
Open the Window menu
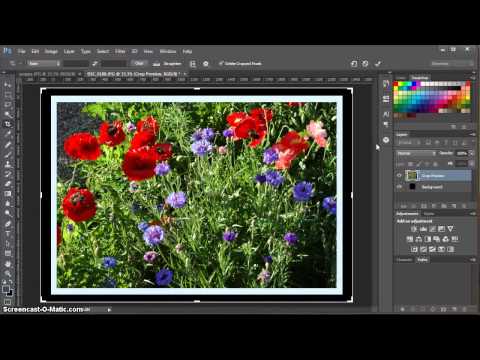click(x=168, y=51)
